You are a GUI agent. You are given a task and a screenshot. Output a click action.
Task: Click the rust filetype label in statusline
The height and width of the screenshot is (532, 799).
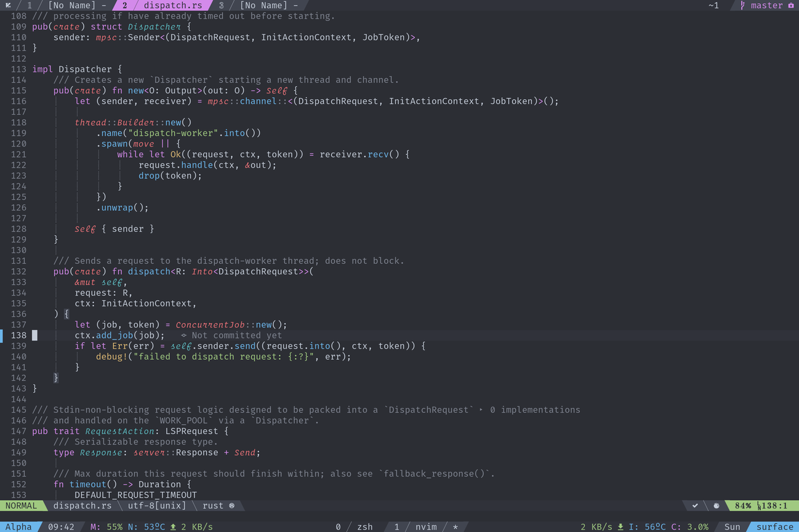tap(213, 506)
